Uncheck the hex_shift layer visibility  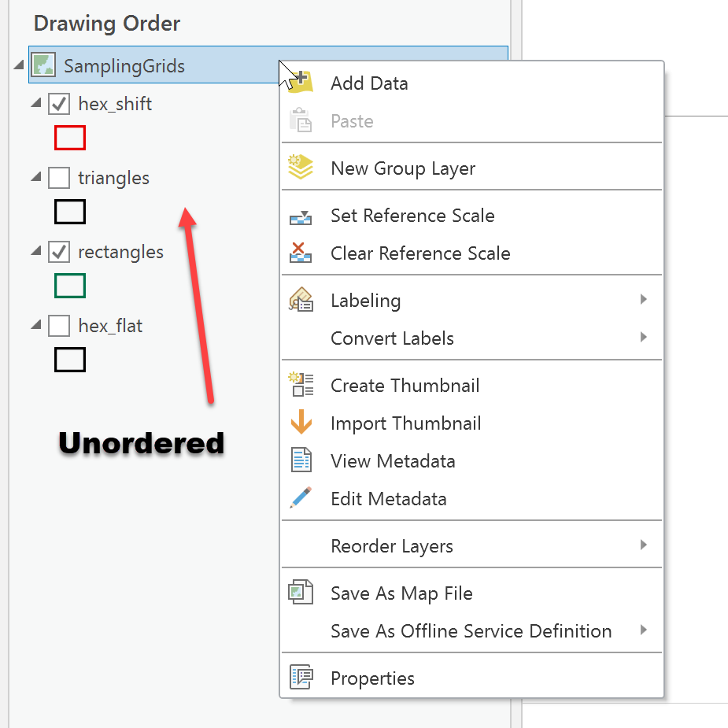click(x=59, y=103)
